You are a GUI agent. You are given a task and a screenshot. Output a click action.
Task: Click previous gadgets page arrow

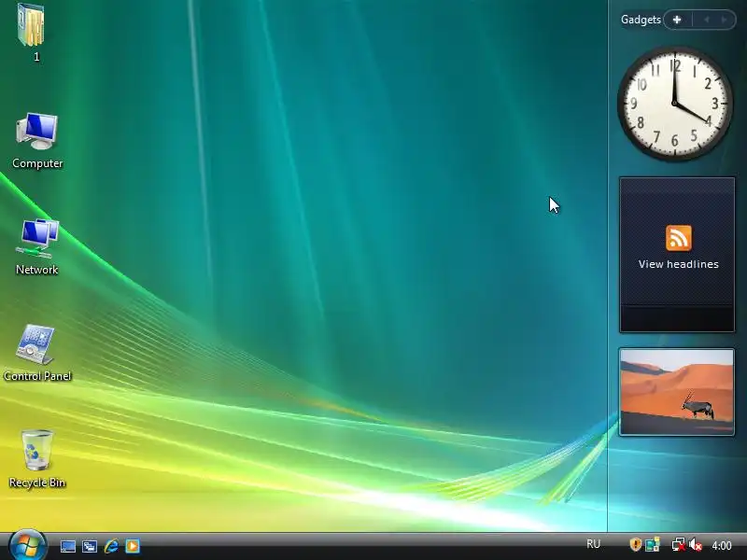click(x=707, y=20)
